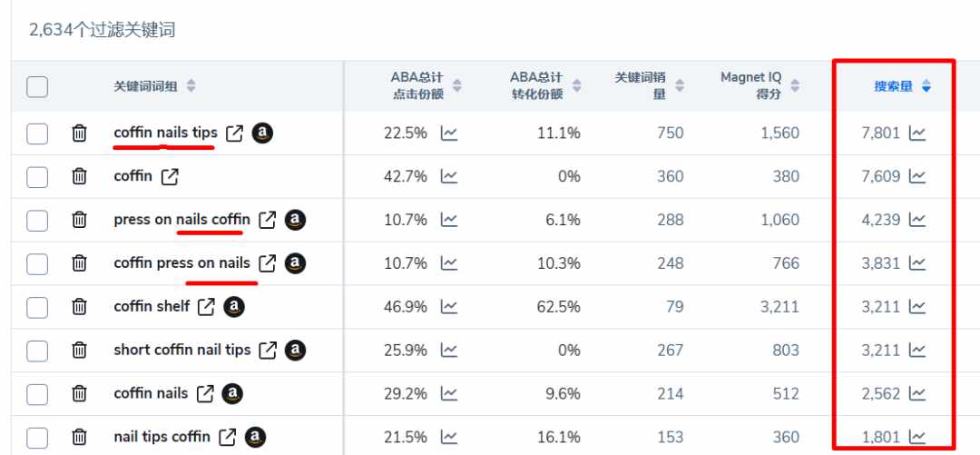Screen dimensions: 980x455
Task: Delete the 'coffin nails tips' keyword row
Action: tap(79, 134)
